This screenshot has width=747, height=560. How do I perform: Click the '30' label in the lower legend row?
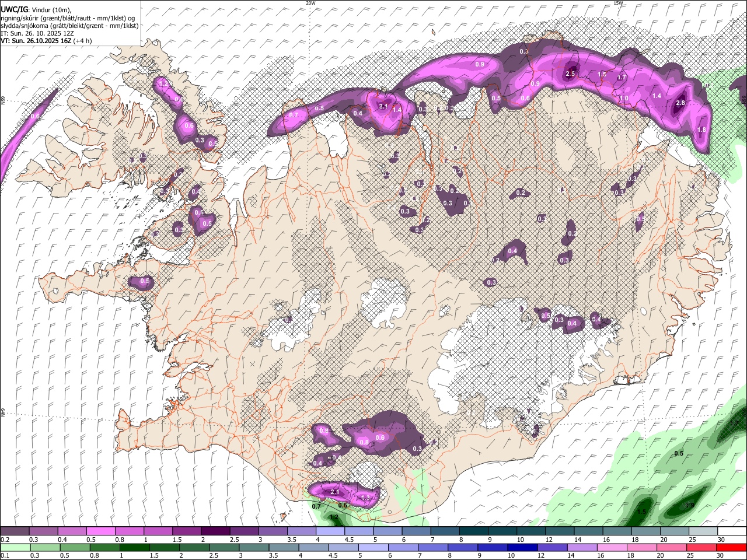click(x=720, y=555)
